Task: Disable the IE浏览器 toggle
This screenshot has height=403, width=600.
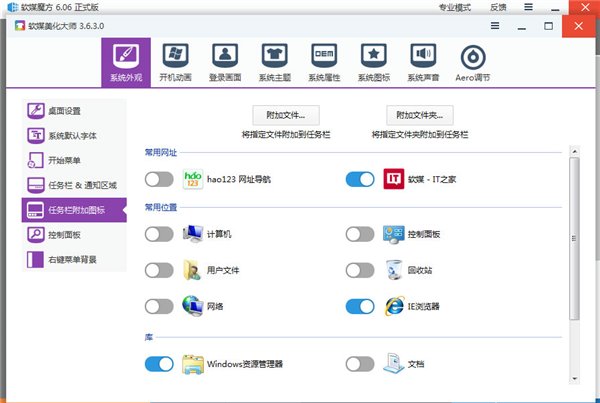Action: [360, 307]
